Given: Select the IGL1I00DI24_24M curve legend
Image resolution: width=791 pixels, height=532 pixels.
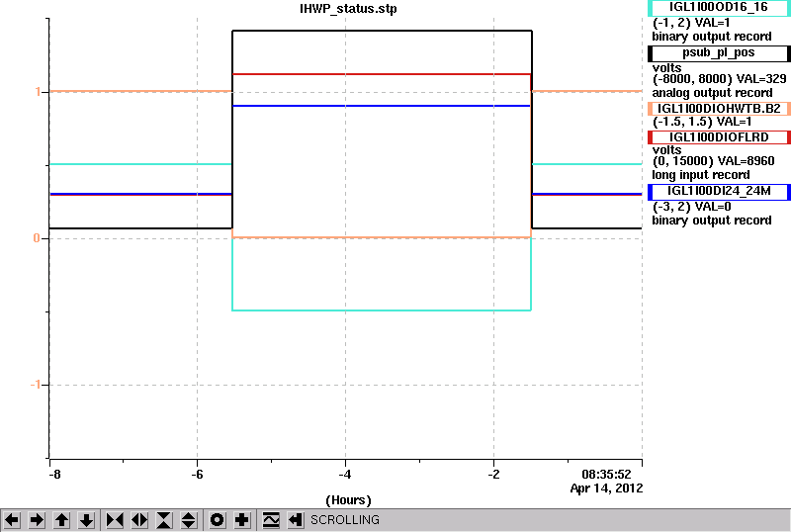Looking at the screenshot, I should coord(719,191).
